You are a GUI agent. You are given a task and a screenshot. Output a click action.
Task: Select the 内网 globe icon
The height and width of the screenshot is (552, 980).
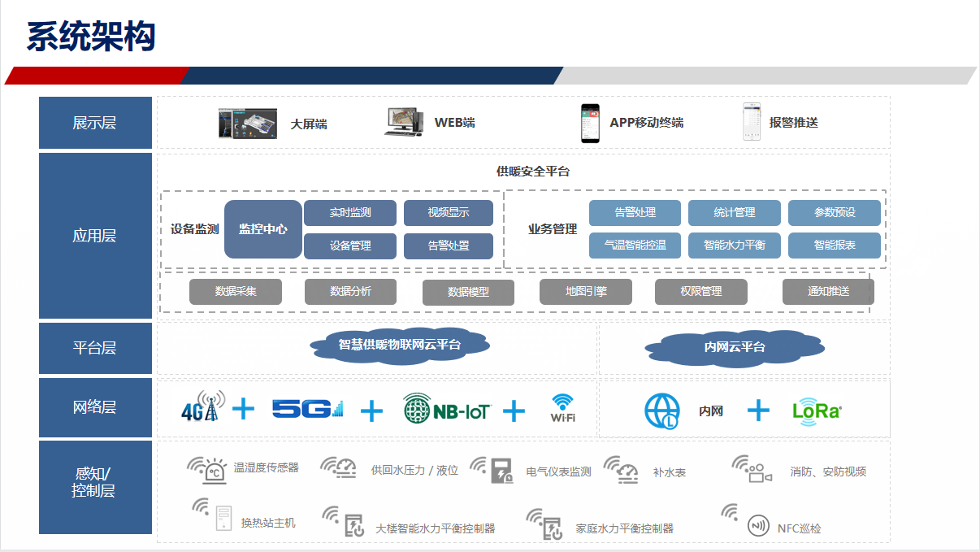[661, 411]
